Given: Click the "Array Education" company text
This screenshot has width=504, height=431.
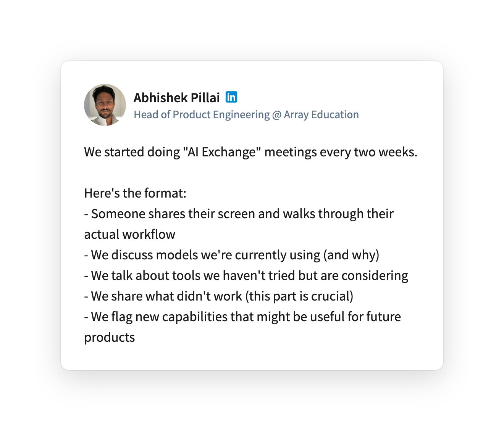Looking at the screenshot, I should click(321, 114).
